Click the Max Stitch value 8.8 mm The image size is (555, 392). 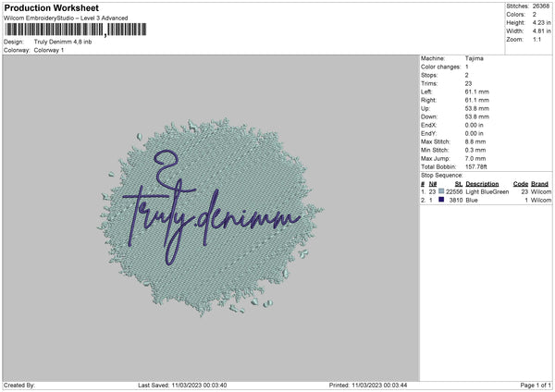coord(475,141)
